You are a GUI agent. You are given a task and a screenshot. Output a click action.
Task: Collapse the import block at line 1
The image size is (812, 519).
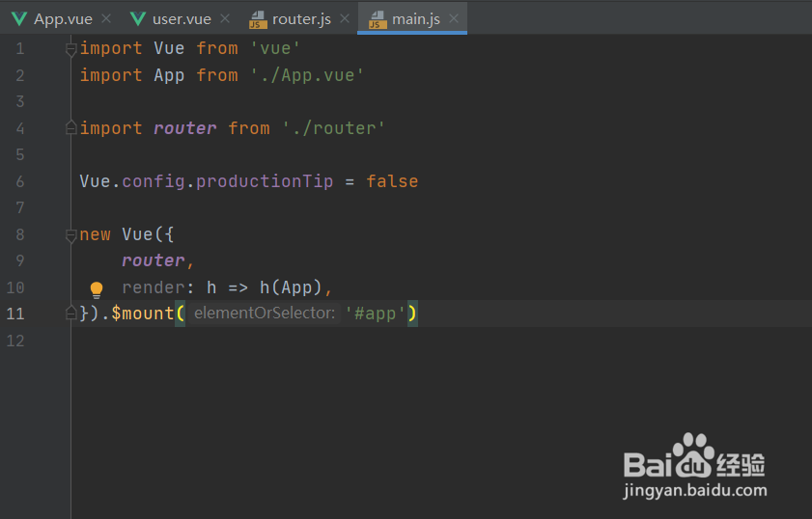(71, 49)
